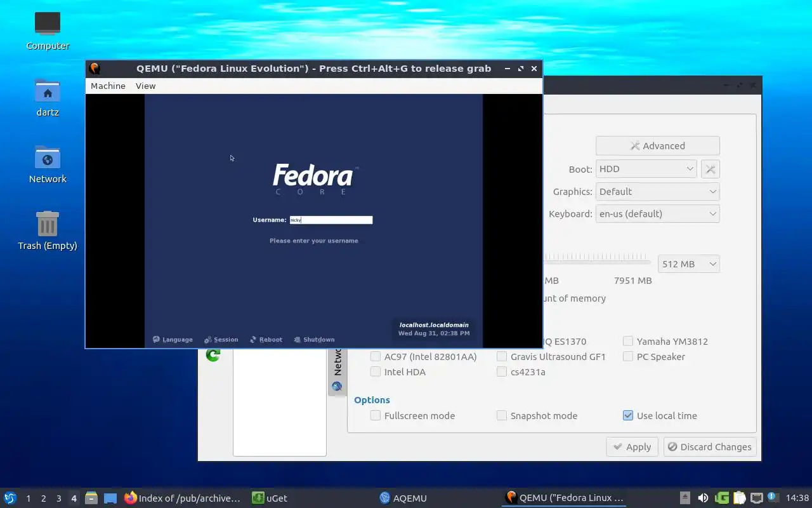The height and width of the screenshot is (508, 812).
Task: Click the show desktop taskbar icon
Action: point(110,498)
